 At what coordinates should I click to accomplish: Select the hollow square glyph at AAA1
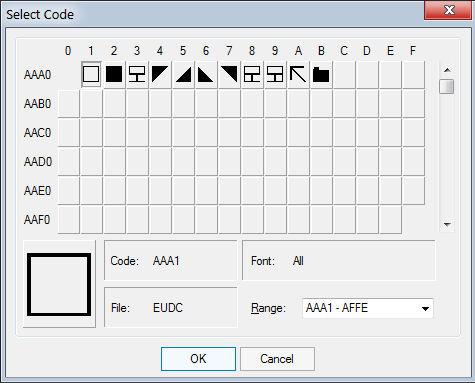pyautogui.click(x=91, y=74)
